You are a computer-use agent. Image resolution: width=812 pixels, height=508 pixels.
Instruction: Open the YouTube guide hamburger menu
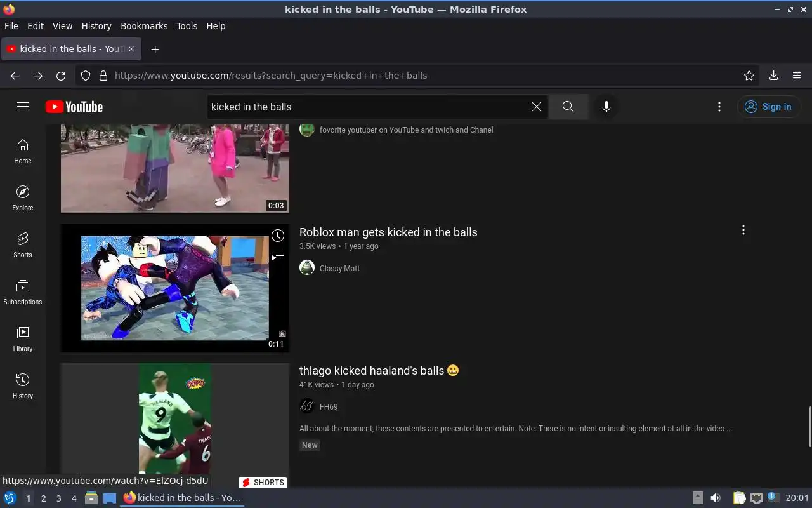[x=23, y=107]
